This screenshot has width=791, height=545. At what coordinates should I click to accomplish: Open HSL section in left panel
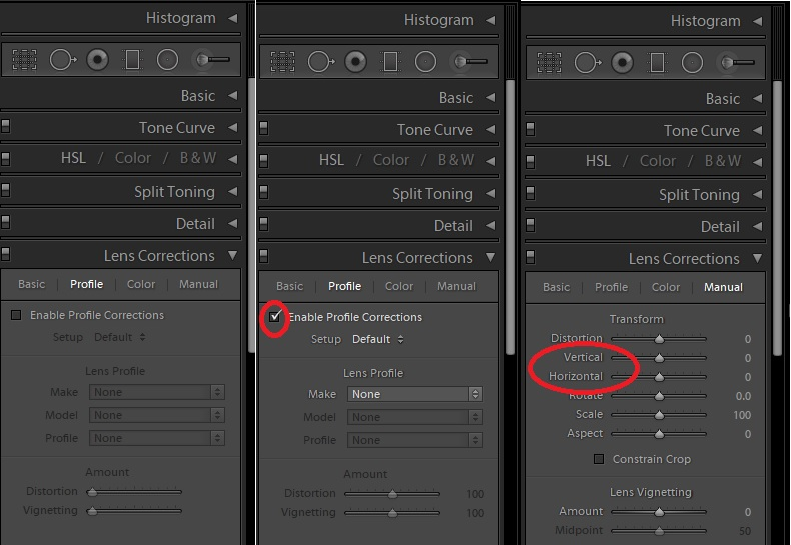pos(73,158)
